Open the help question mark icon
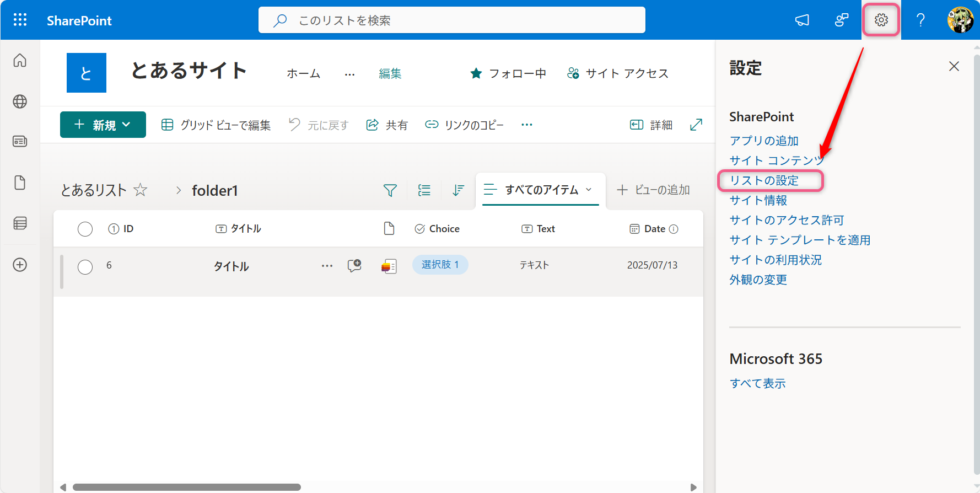 (x=920, y=20)
